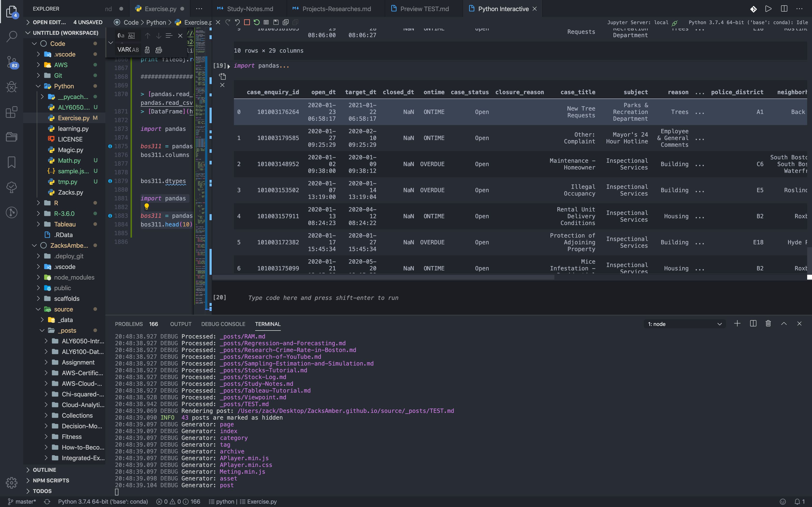
Task: Open the variable explorer table icon
Action: [266, 22]
